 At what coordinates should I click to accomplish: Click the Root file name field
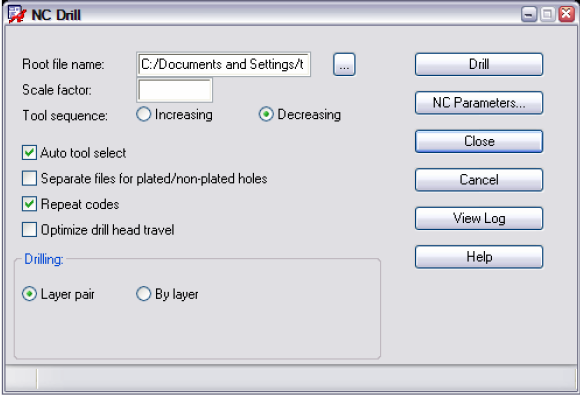click(223, 64)
